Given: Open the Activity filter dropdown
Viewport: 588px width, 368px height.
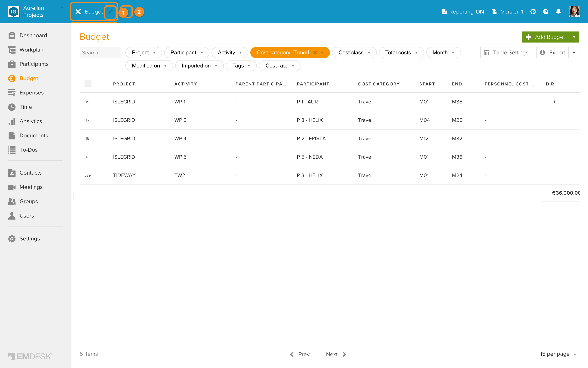Looking at the screenshot, I should click(230, 53).
